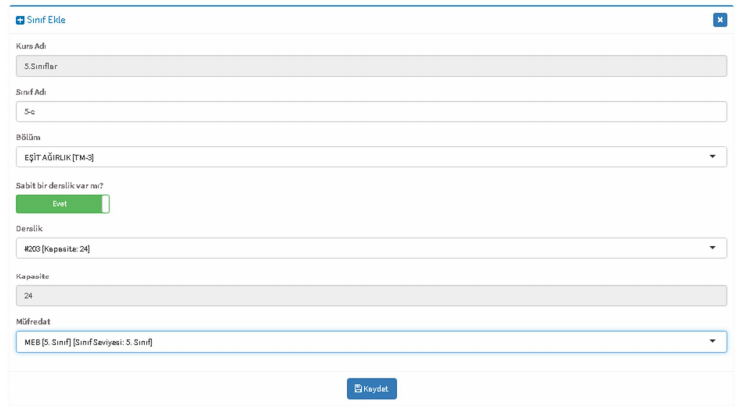This screenshot has height=406, width=743.
Task: Click the Kaydet button
Action: 372,388
